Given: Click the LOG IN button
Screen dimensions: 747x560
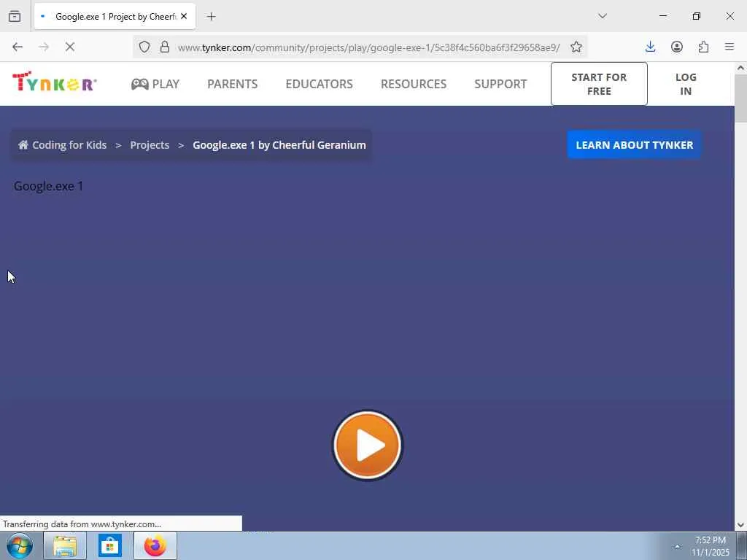Looking at the screenshot, I should pyautogui.click(x=686, y=84).
